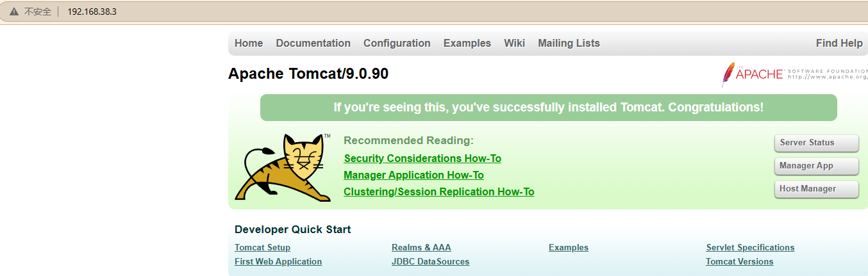Image resolution: width=868 pixels, height=276 pixels.
Task: Open the Manager App button
Action: [816, 166]
